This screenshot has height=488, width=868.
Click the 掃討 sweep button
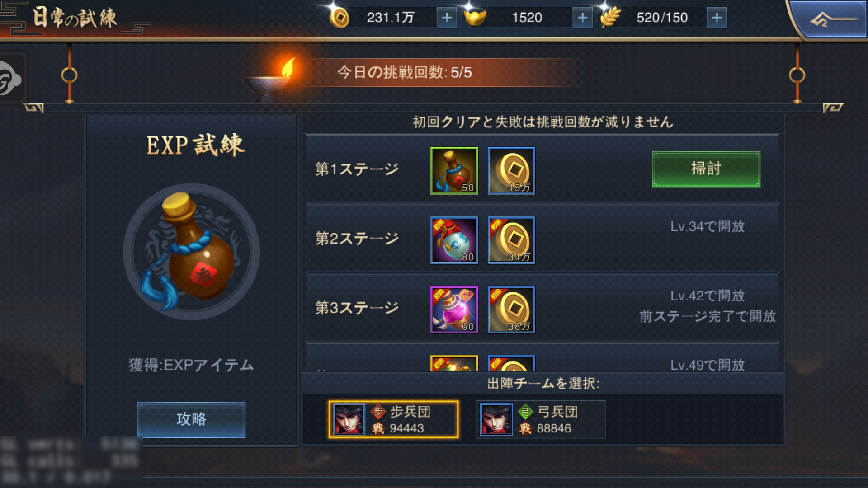pyautogui.click(x=706, y=169)
